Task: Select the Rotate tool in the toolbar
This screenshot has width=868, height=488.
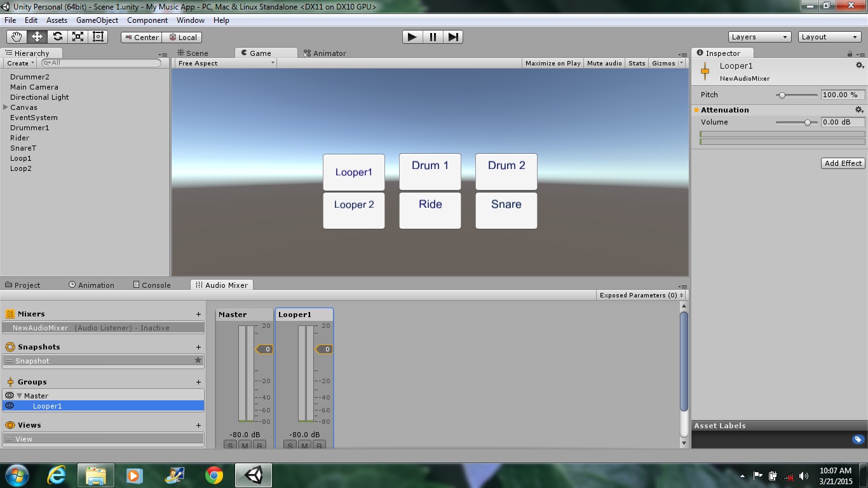Action: click(57, 37)
